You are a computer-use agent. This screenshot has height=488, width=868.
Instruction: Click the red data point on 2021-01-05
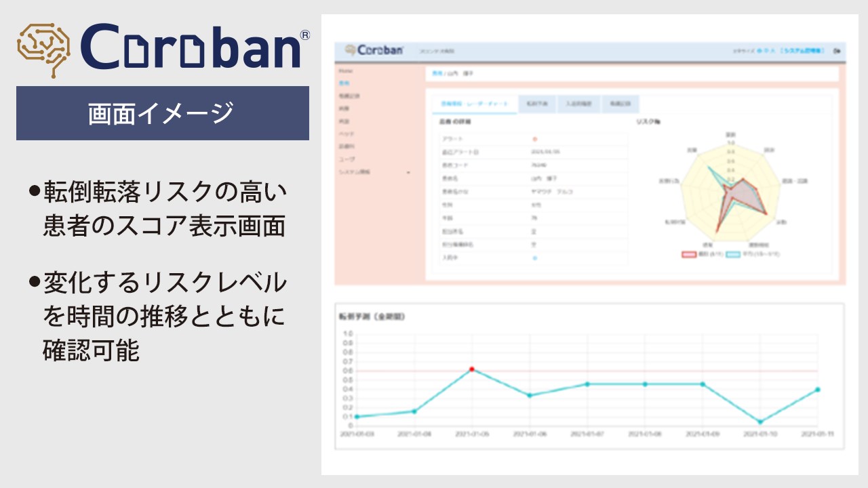tap(471, 369)
